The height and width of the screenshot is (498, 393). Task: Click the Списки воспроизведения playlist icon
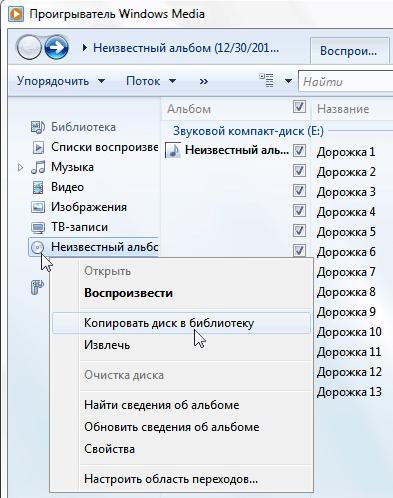(x=38, y=147)
